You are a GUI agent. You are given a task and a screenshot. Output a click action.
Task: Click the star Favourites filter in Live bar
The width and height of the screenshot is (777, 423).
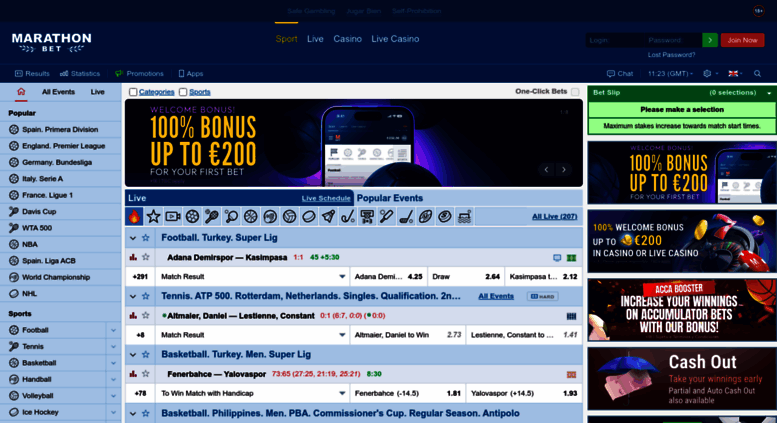[153, 216]
